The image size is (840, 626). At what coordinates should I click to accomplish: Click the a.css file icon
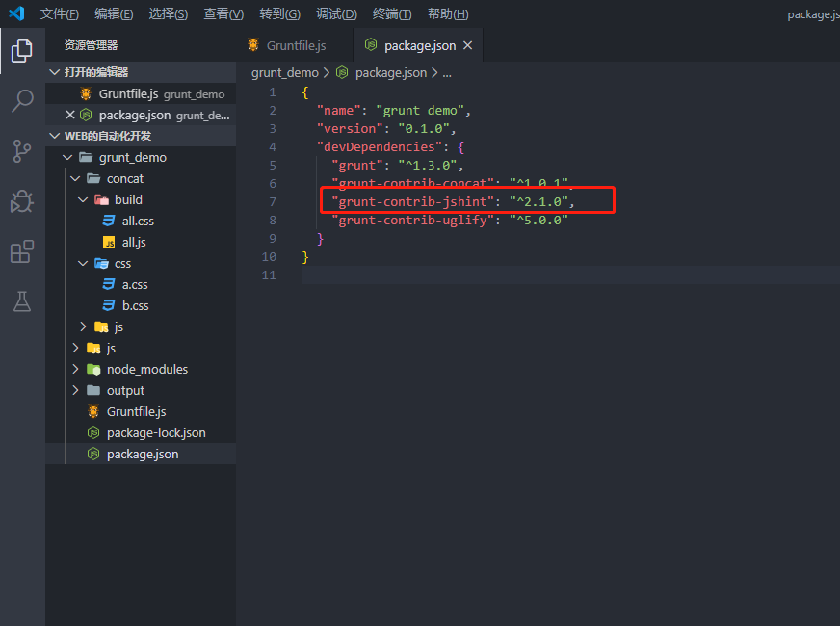109,284
